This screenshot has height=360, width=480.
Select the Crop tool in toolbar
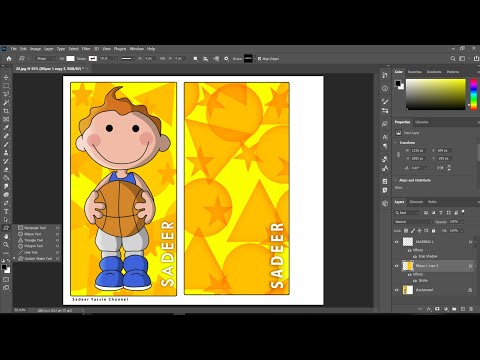click(6, 111)
